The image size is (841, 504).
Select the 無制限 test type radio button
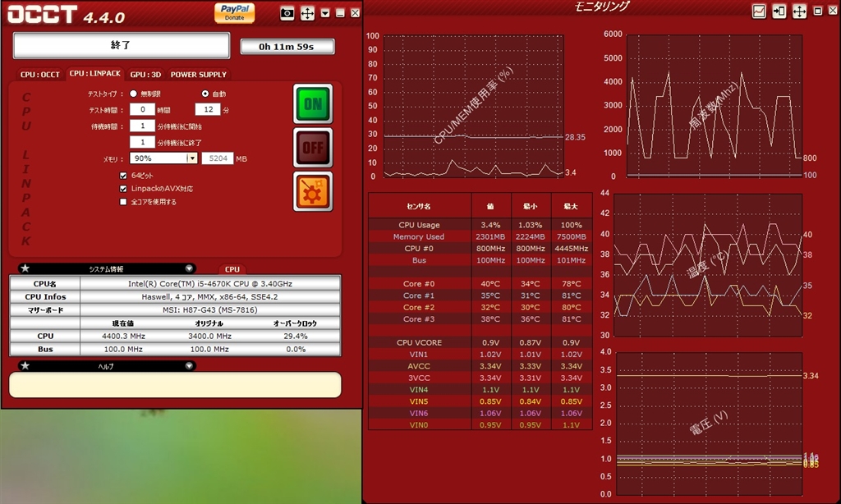click(x=133, y=94)
